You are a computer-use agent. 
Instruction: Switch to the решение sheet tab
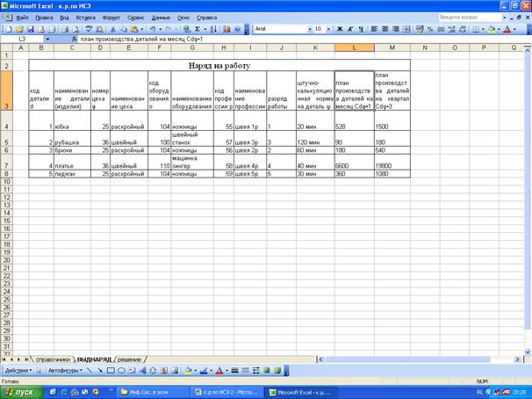click(x=129, y=359)
